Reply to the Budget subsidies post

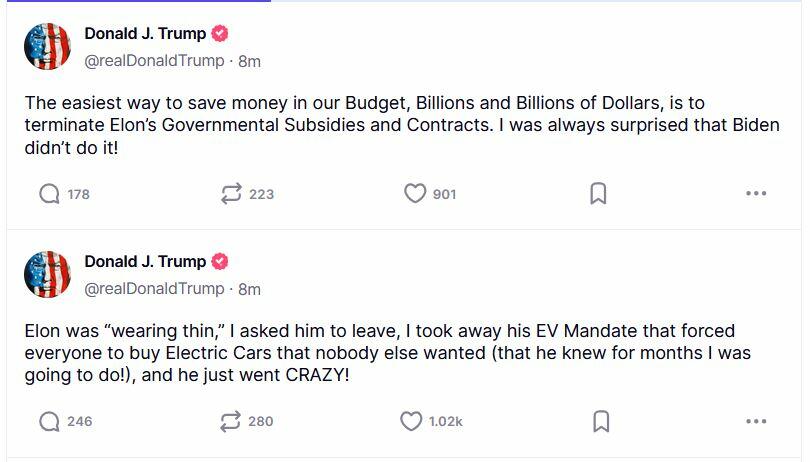tap(50, 194)
